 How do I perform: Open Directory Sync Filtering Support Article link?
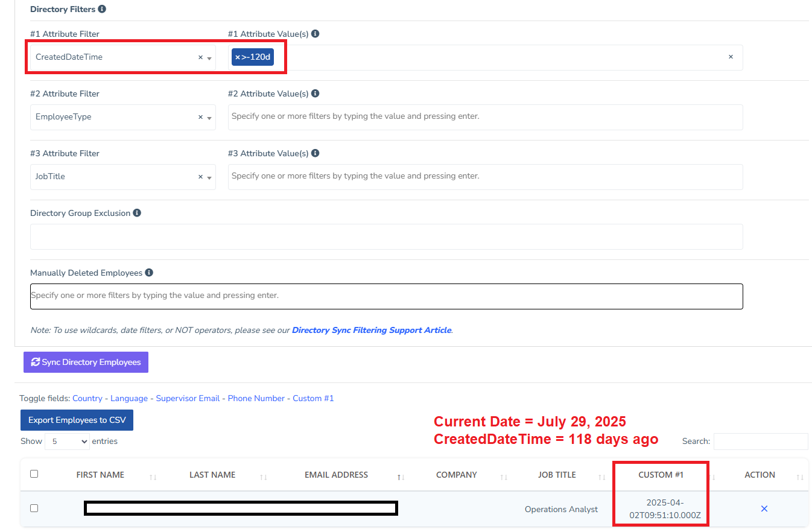371,331
